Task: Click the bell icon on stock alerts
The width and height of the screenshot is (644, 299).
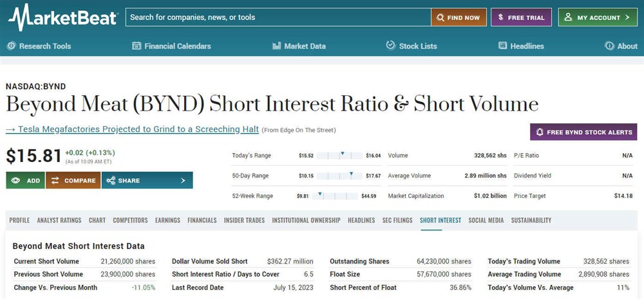Action: pos(540,132)
